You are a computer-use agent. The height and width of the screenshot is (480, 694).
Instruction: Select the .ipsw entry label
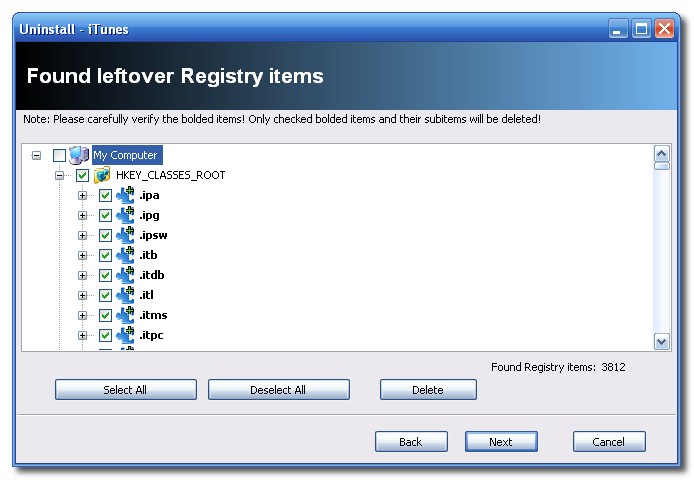(x=154, y=236)
